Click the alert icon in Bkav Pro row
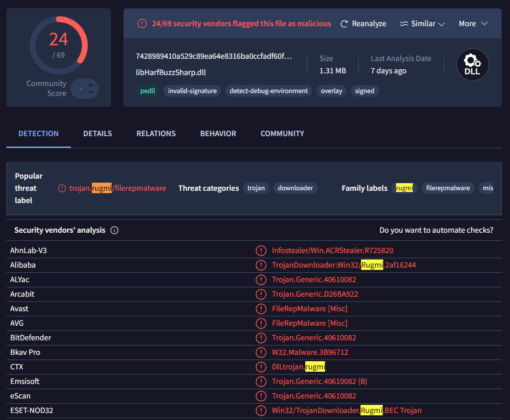510x420 pixels. pyautogui.click(x=261, y=353)
